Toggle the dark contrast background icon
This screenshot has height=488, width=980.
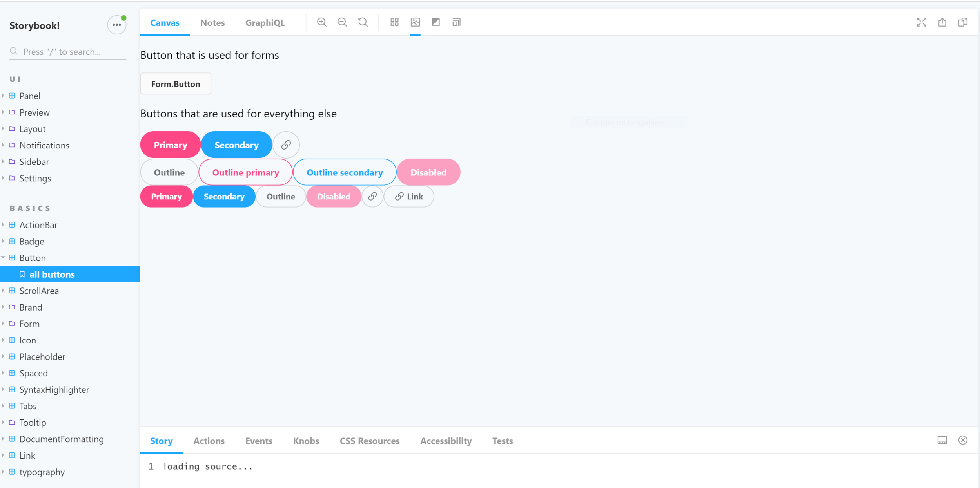[436, 22]
